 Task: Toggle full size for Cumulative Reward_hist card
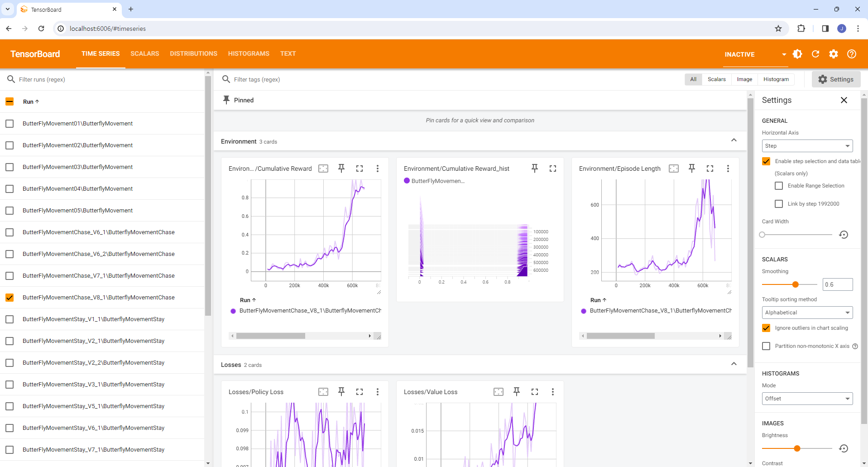coord(553,169)
